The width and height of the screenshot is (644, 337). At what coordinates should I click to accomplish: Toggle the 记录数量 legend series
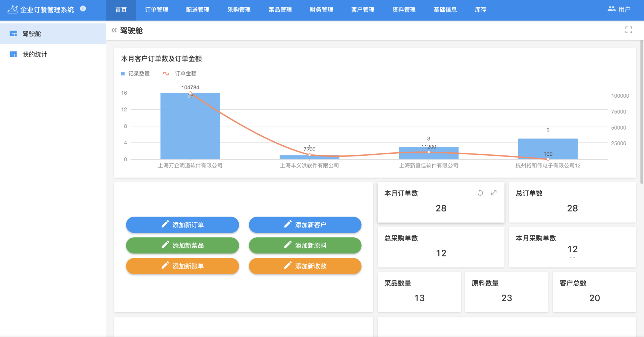(x=136, y=74)
